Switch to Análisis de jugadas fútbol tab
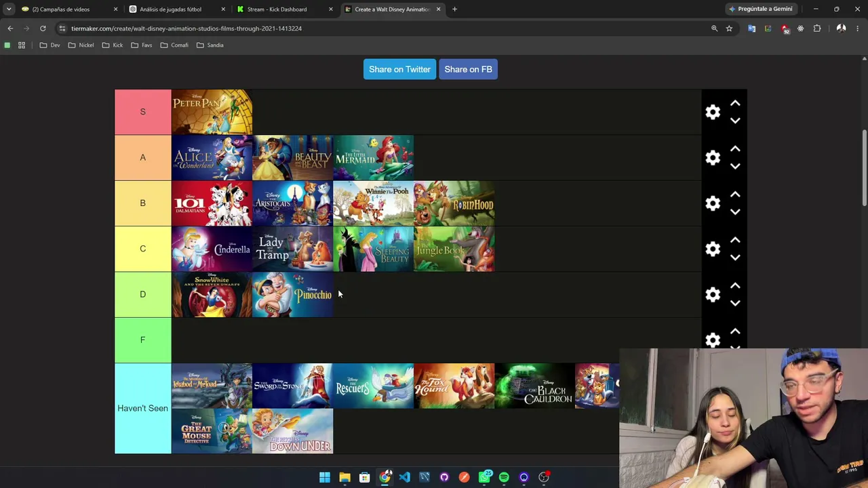This screenshot has height=488, width=868. (x=176, y=9)
